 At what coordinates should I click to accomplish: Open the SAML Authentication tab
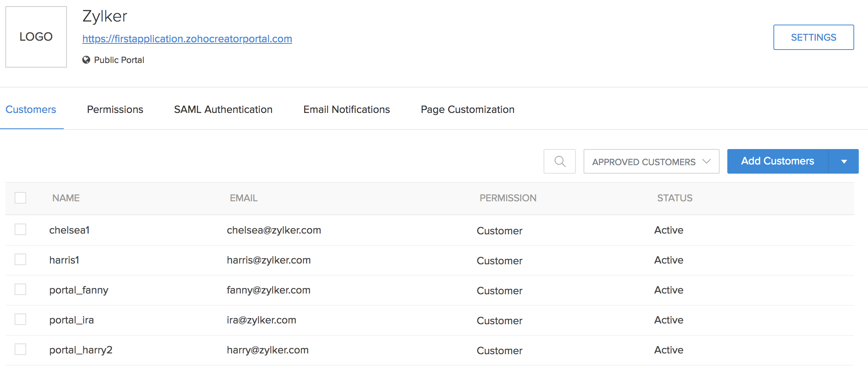point(223,109)
